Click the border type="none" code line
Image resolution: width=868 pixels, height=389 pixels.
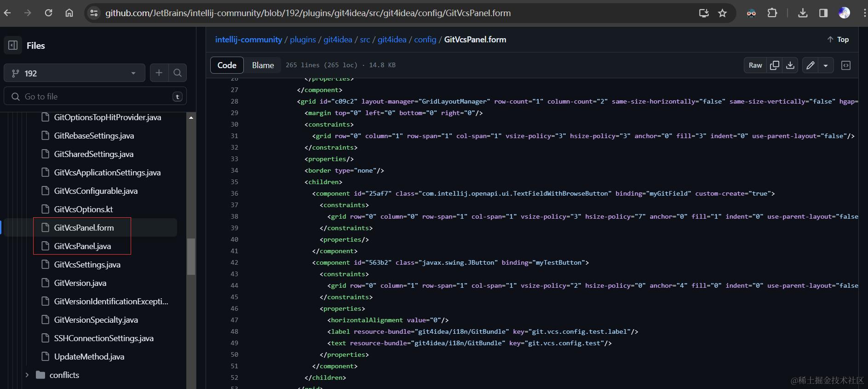(344, 170)
